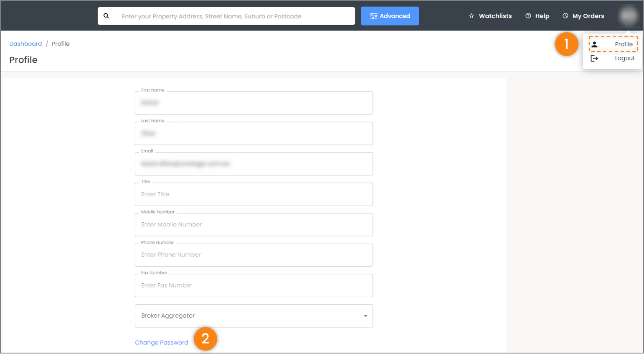Viewport: 644px width, 356px height.
Task: Click the Email field
Action: pos(254,164)
